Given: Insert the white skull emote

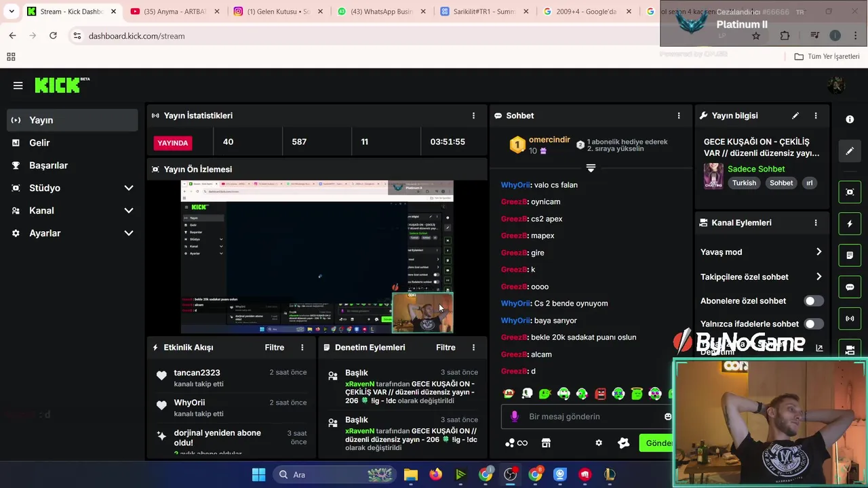Looking at the screenshot, I should [x=527, y=394].
